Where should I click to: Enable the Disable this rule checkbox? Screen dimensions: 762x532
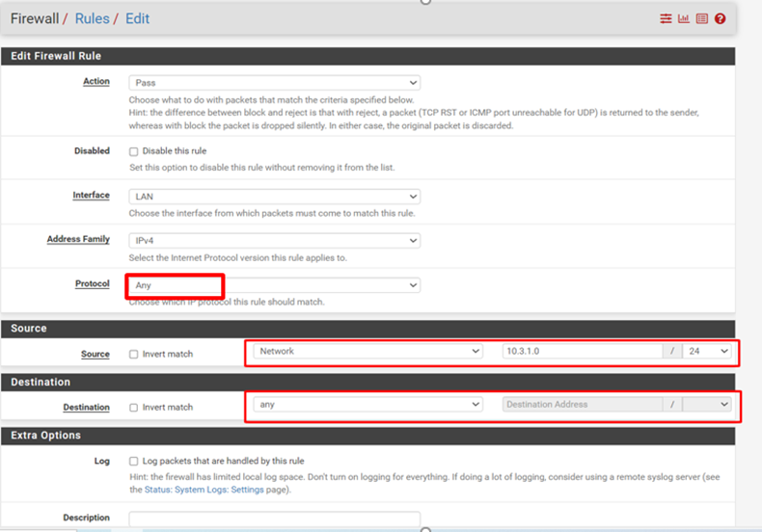click(x=134, y=151)
